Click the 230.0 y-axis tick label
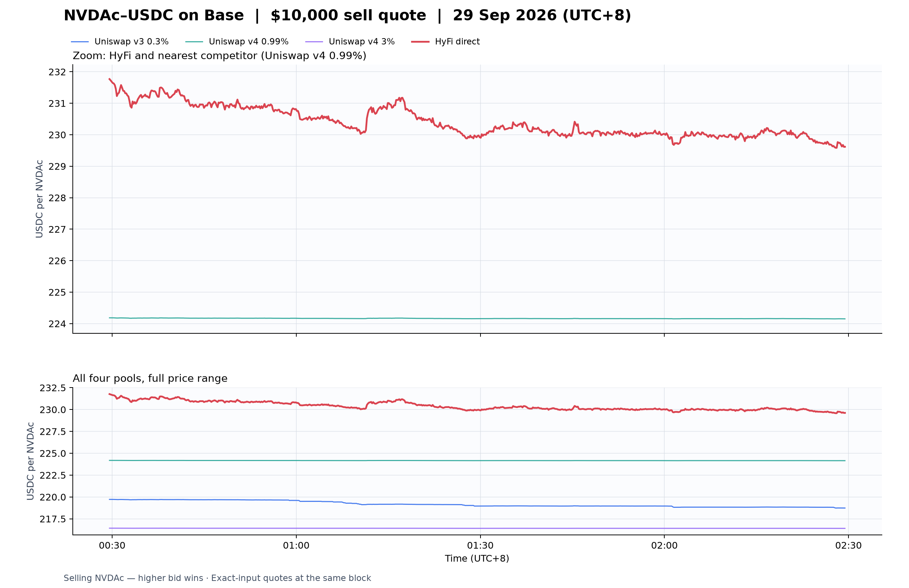The image size is (909, 588). pyautogui.click(x=53, y=410)
